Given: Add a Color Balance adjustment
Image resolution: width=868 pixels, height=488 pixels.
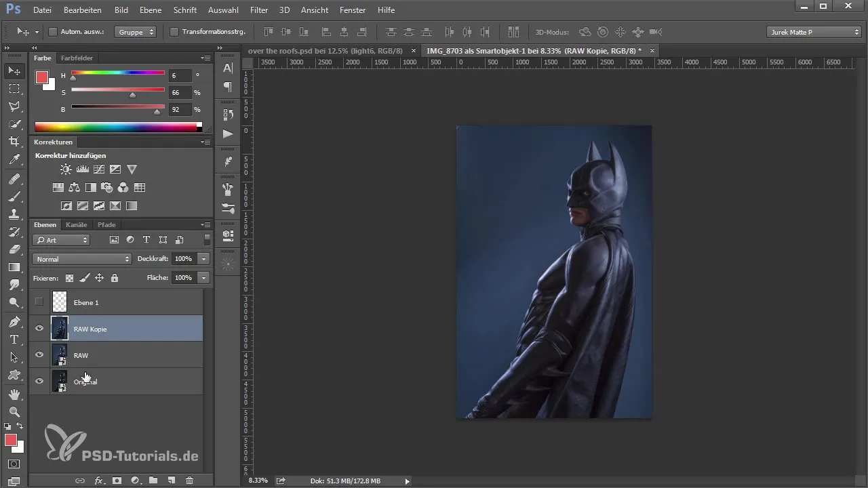Looking at the screenshot, I should 75,188.
